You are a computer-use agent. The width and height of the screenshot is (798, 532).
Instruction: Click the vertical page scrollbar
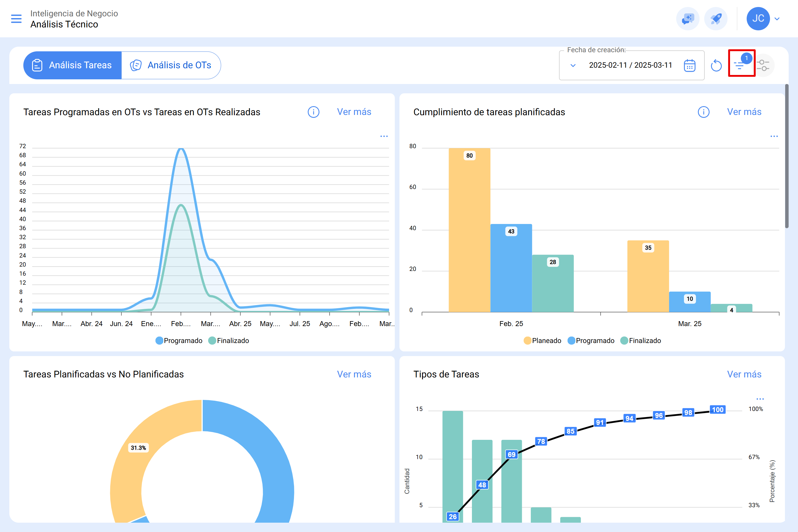pos(786,156)
